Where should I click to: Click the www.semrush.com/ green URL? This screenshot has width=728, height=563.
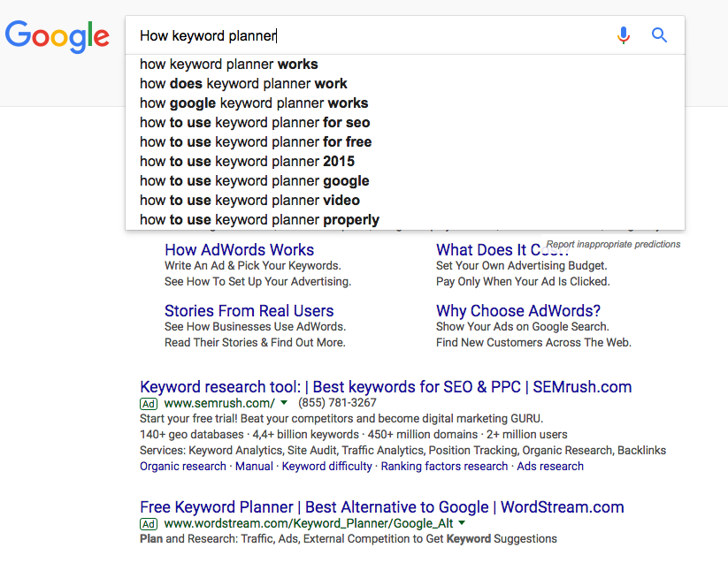(x=219, y=403)
